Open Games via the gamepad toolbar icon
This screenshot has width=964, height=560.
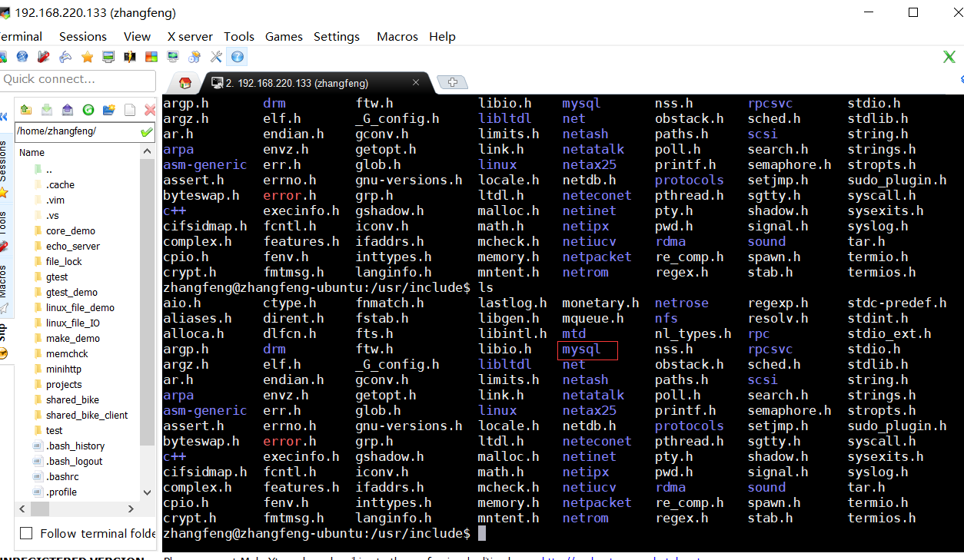pos(65,56)
